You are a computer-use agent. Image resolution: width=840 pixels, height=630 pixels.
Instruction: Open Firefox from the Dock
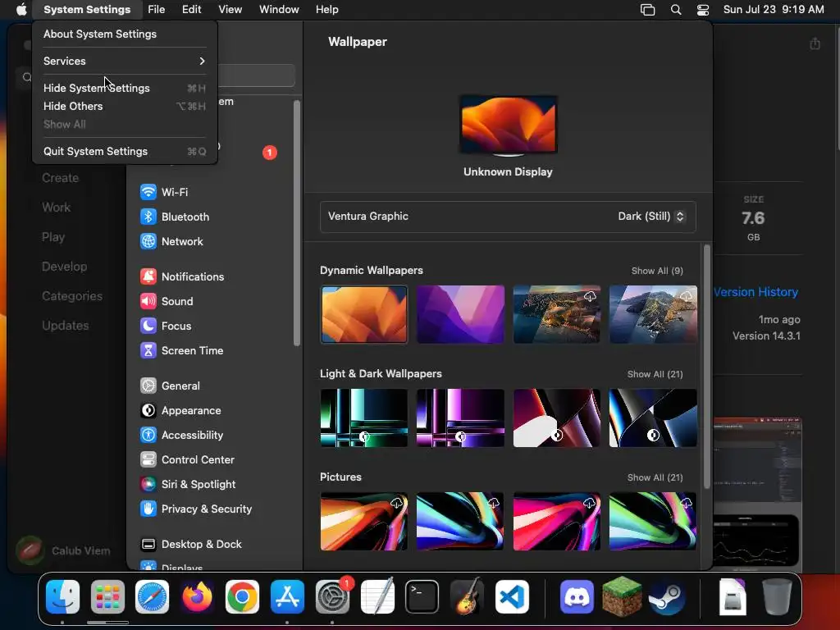(x=197, y=597)
